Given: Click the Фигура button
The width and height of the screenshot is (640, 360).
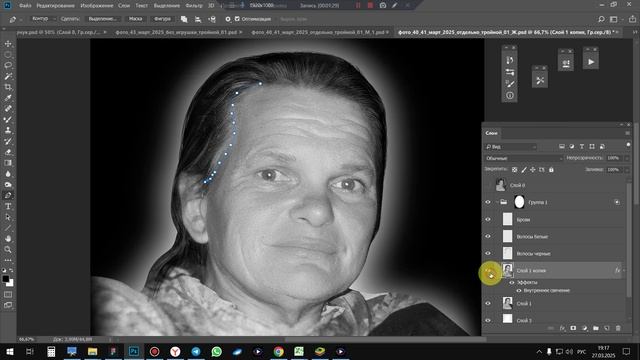Looking at the screenshot, I should (x=162, y=19).
